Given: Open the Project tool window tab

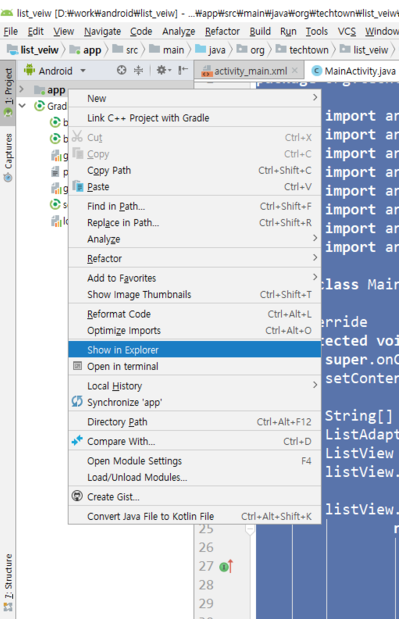Looking at the screenshot, I should point(8,92).
